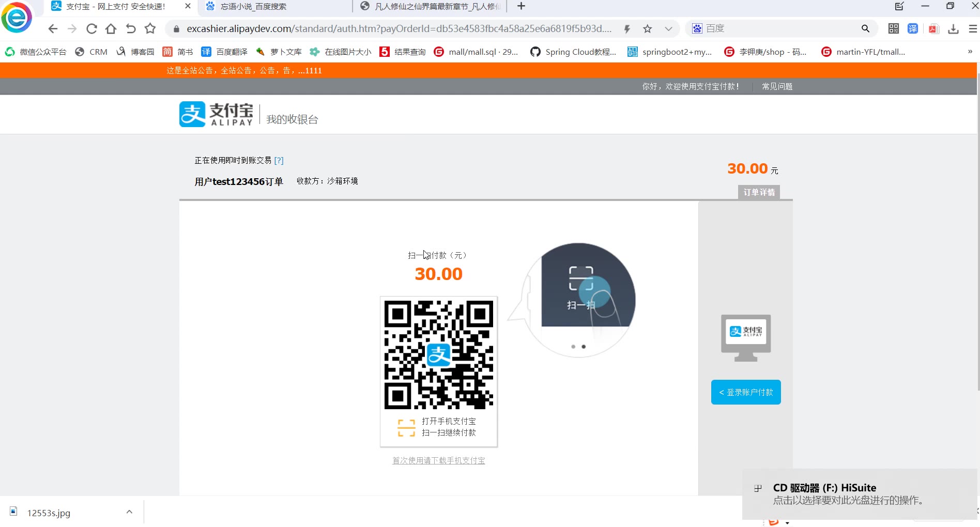The width and height of the screenshot is (980, 527).
Task: Click the lock icon in address bar
Action: click(176, 29)
